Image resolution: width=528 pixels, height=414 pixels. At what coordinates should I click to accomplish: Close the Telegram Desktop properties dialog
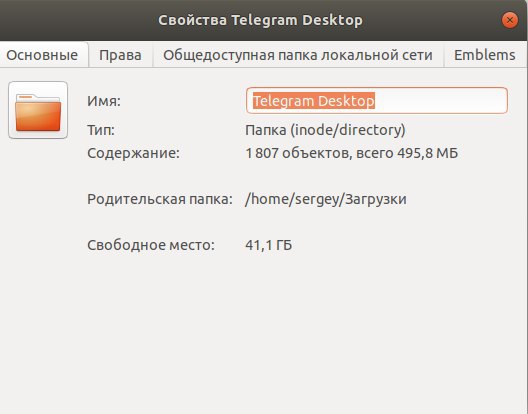pos(509,20)
